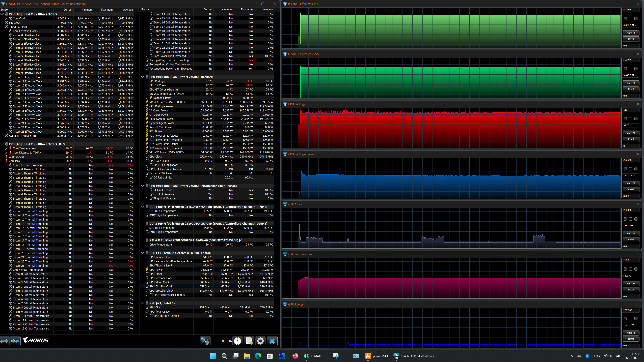
Task: Open GiMATE app in taskbar
Action: pos(313,356)
